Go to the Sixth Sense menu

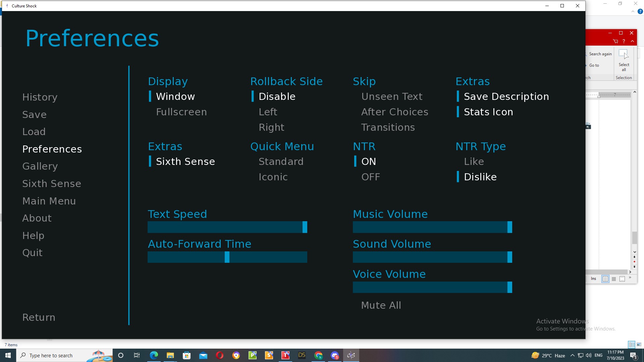coord(52,184)
